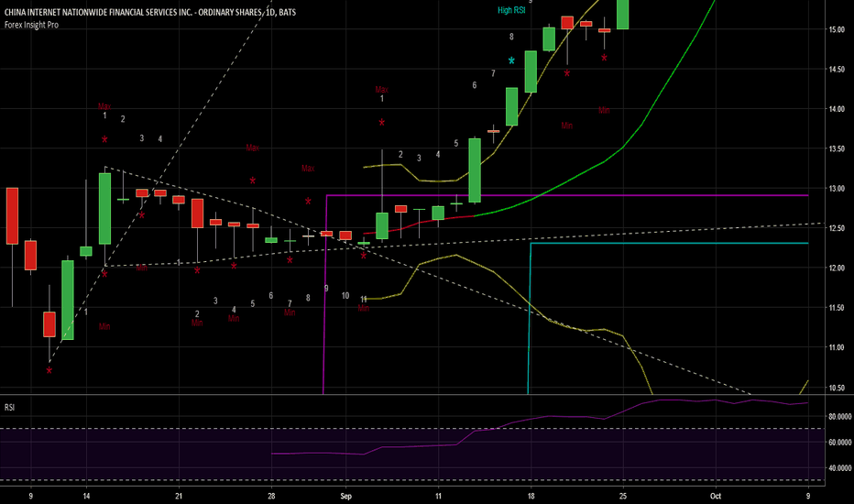Click the 80.0000 RSI scale value
The width and height of the screenshot is (854, 504).
point(840,417)
